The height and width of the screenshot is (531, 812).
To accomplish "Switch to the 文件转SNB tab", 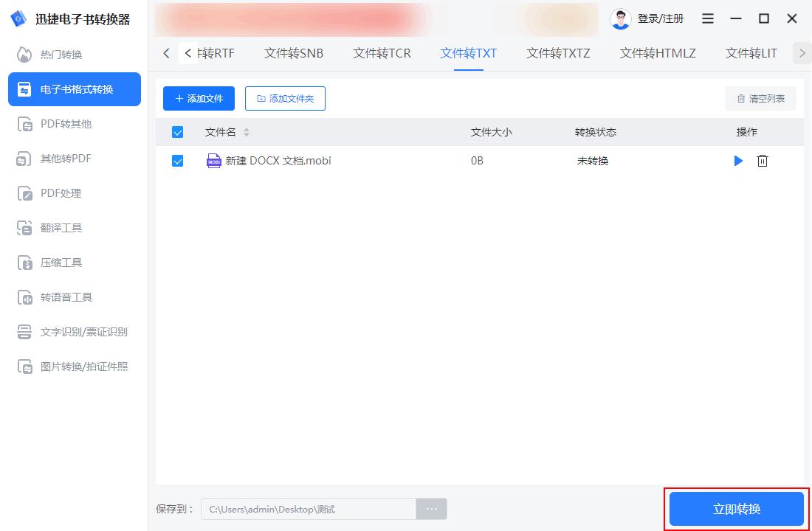I will [293, 53].
